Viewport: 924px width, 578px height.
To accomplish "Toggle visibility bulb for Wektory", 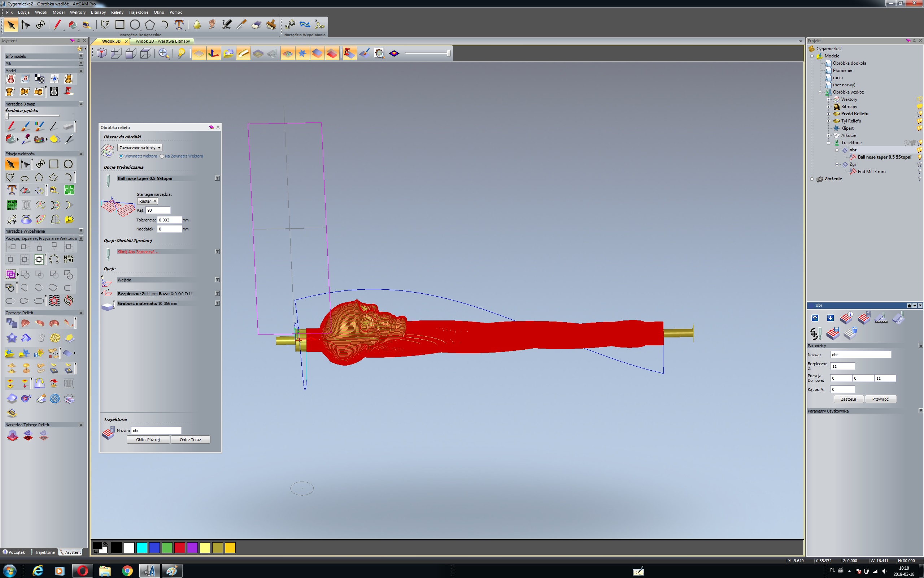I will [x=919, y=99].
